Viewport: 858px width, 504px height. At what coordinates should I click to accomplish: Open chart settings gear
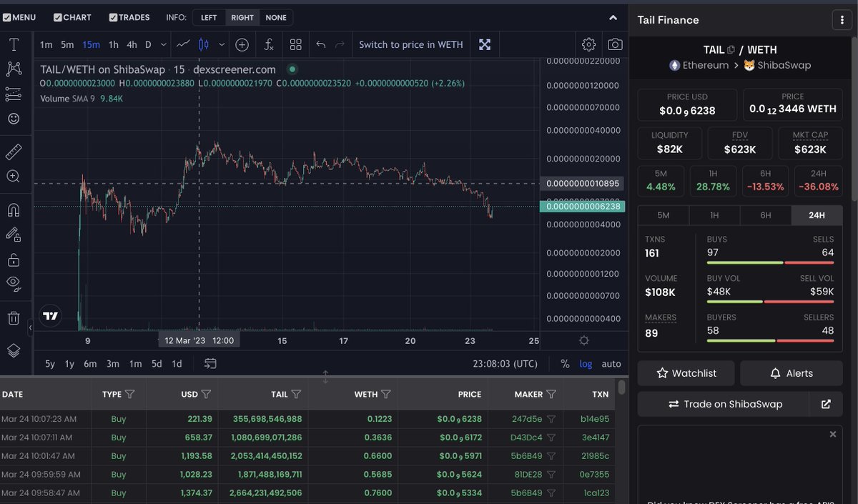click(x=588, y=44)
